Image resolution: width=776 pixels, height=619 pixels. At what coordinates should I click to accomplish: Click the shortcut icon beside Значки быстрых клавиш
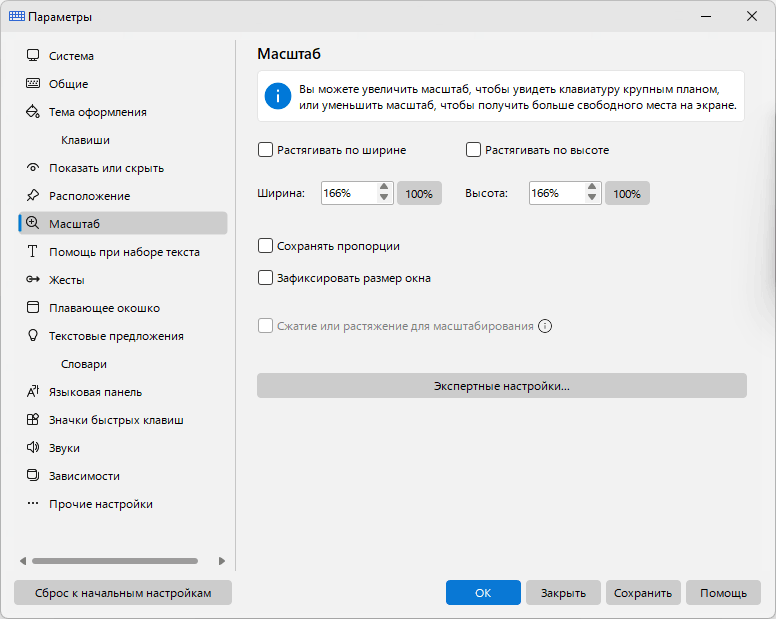33,420
